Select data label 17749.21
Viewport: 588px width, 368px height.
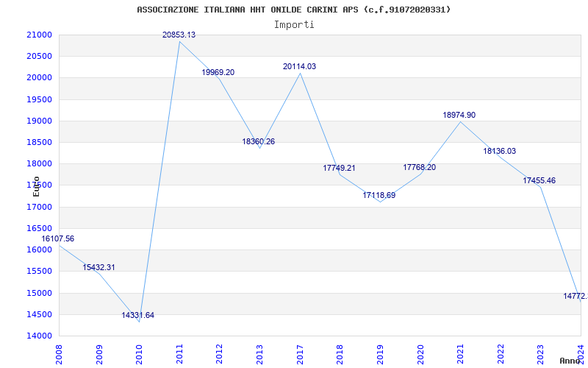[x=339, y=168]
